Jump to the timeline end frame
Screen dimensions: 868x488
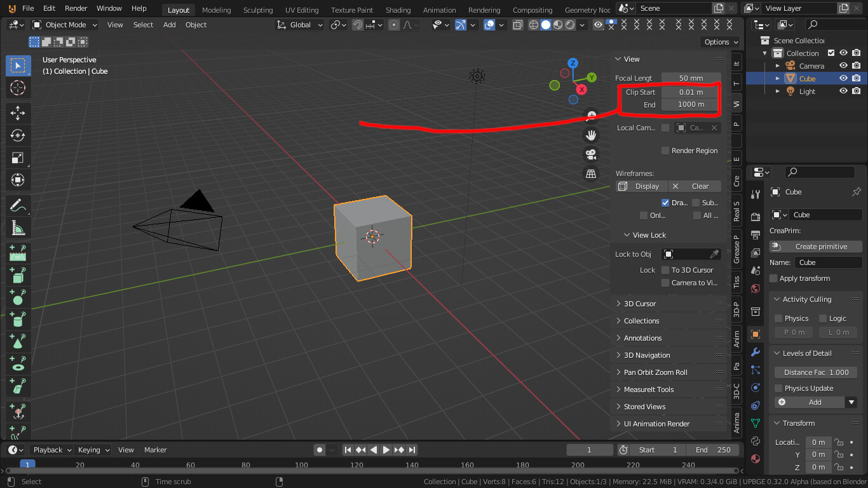412,450
